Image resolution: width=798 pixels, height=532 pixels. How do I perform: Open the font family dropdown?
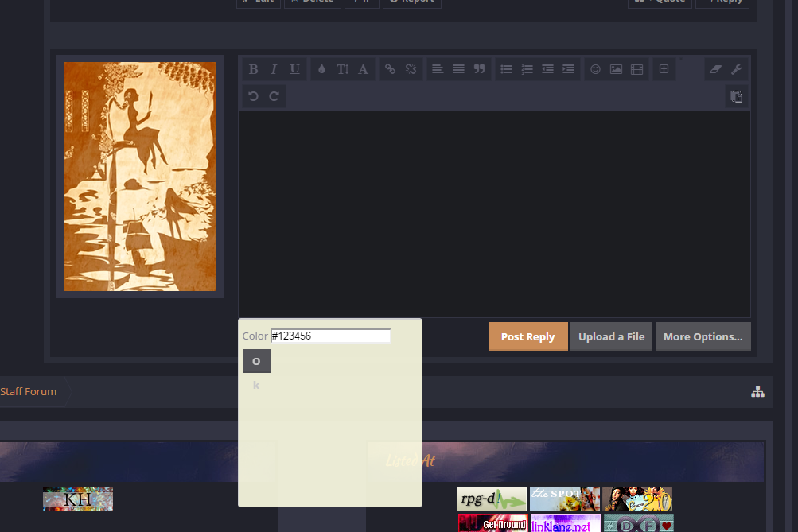[363, 69]
